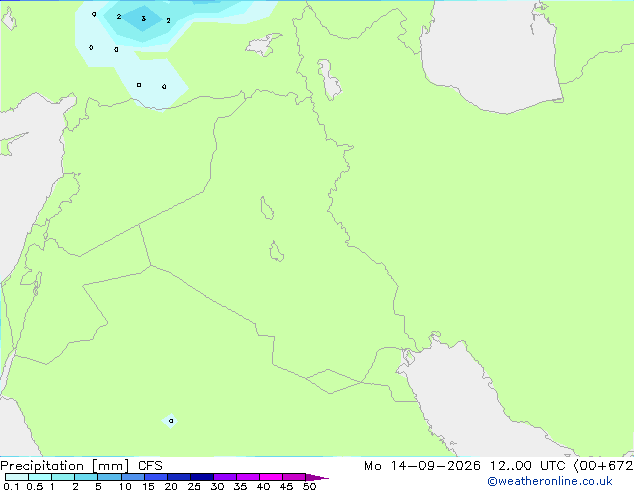This screenshot has height=490, width=634.
Task: Click the "Precipitation [mm] CFS" title text
Action: 81,466
